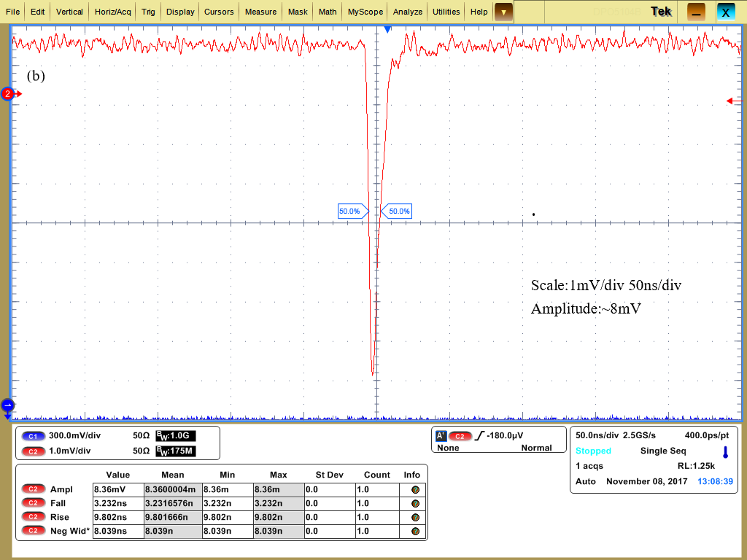Open the Analyze menu
This screenshot has width=747, height=560.
[x=407, y=12]
